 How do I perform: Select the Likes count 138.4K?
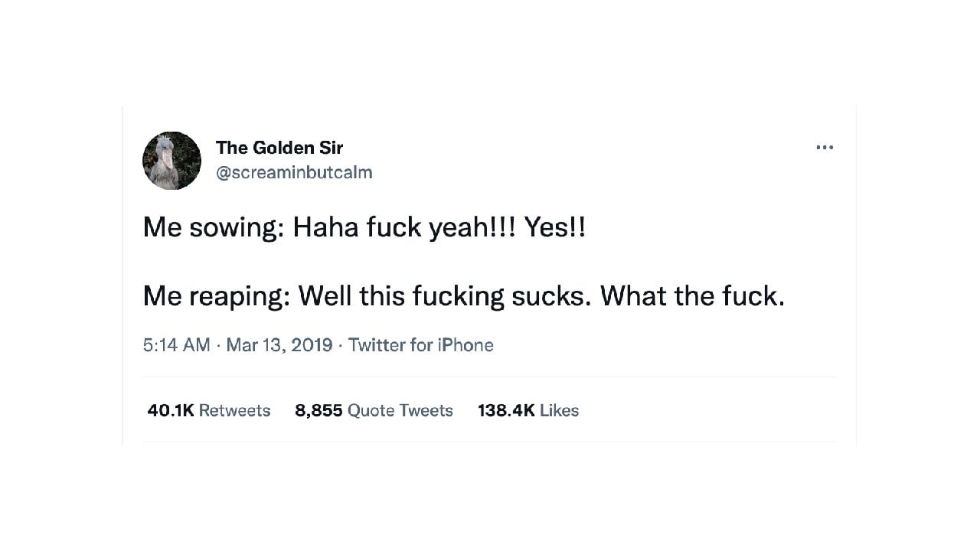(x=506, y=410)
